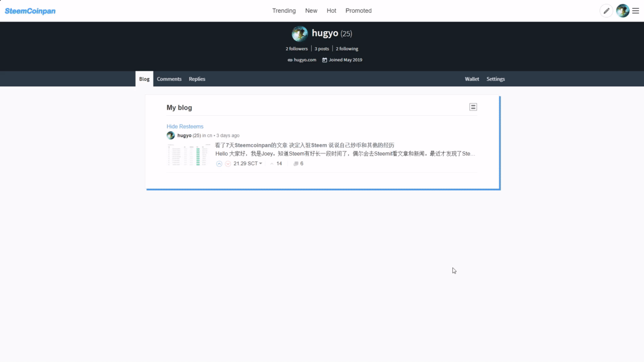Expand the 21.29 SCT payout dropdown
644x362 pixels.
pyautogui.click(x=248, y=164)
